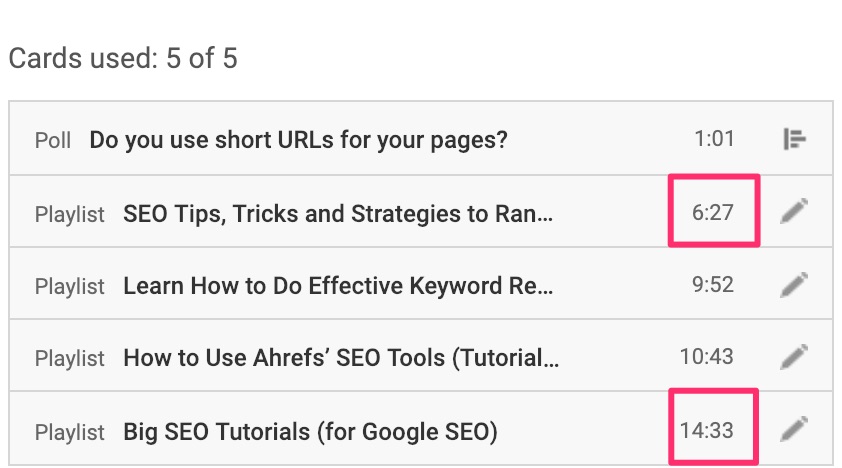
Task: Select the highlighted 14:33 timestamp
Action: click(707, 432)
